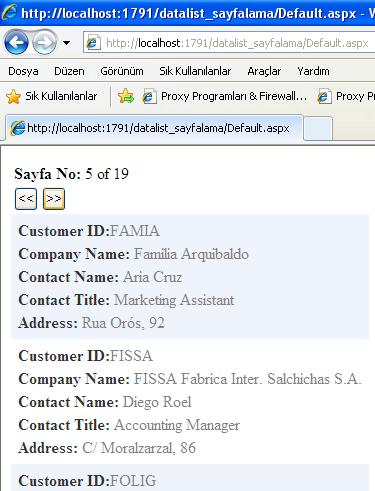This screenshot has width=375, height=491.
Task: Click the Sık Kullanılanlar favorites star button
Action: pyautogui.click(x=51, y=96)
